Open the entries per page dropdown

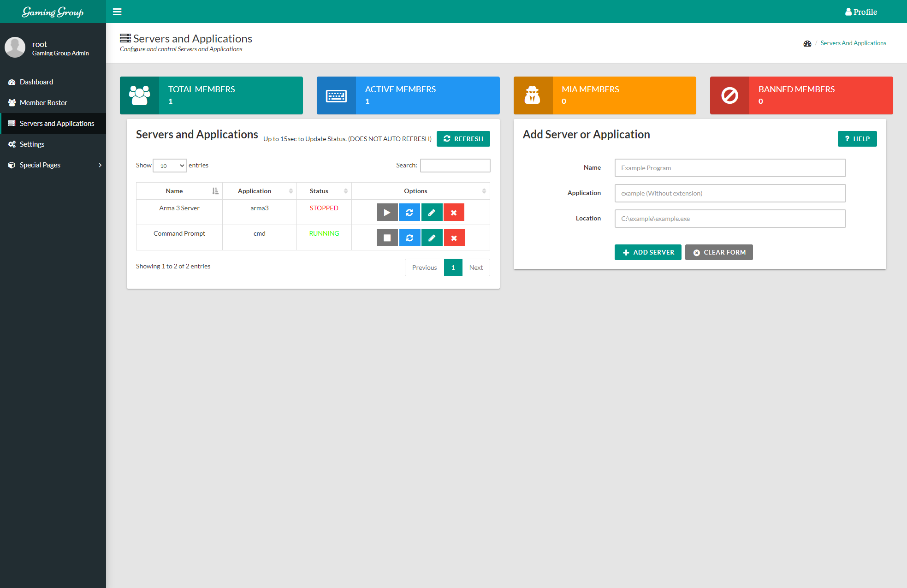[170, 166]
